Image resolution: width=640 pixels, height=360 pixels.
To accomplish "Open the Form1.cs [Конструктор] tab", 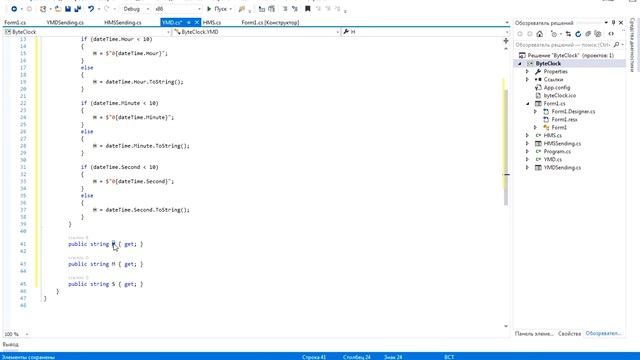I will pyautogui.click(x=270, y=22).
